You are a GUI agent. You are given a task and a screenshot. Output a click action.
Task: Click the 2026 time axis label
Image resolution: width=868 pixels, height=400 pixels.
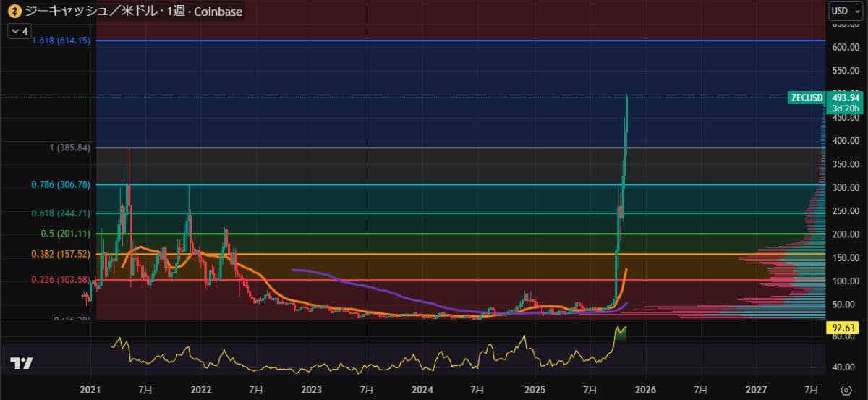[x=644, y=389]
